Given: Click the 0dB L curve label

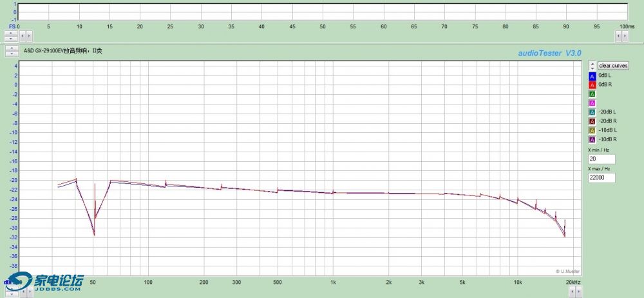Looking at the screenshot, I should (x=605, y=75).
